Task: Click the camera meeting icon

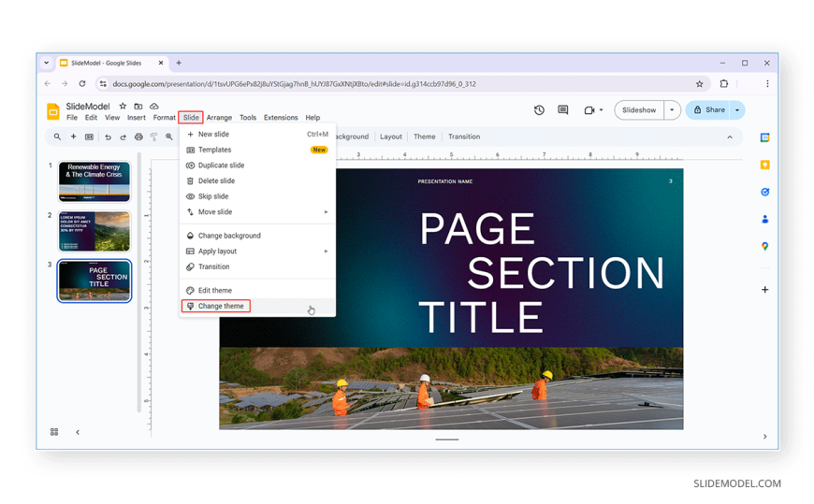Action: pos(589,110)
